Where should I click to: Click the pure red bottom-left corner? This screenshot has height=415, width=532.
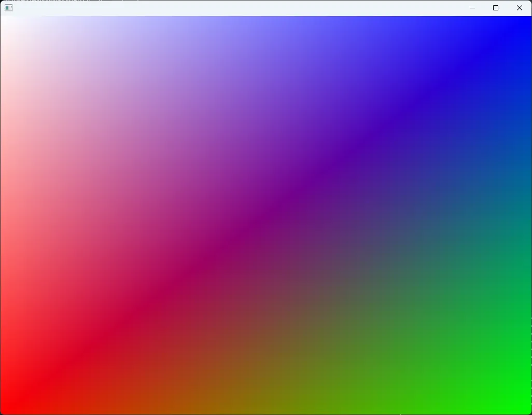coord(6,408)
